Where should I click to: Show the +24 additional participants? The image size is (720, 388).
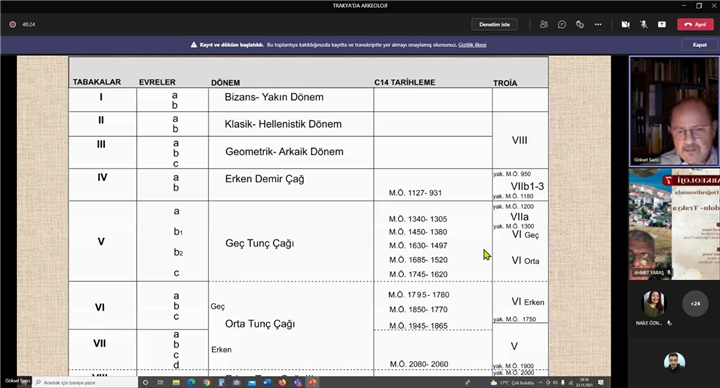[x=695, y=304]
